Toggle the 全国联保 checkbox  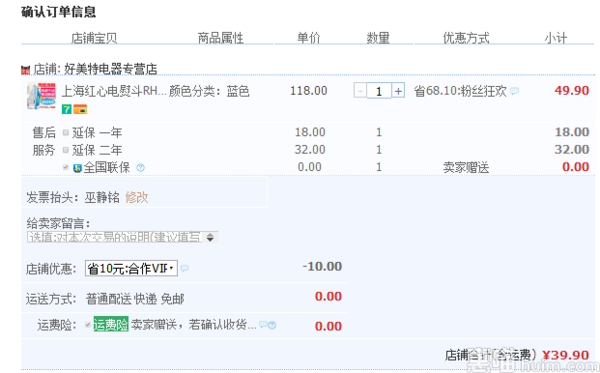click(65, 167)
